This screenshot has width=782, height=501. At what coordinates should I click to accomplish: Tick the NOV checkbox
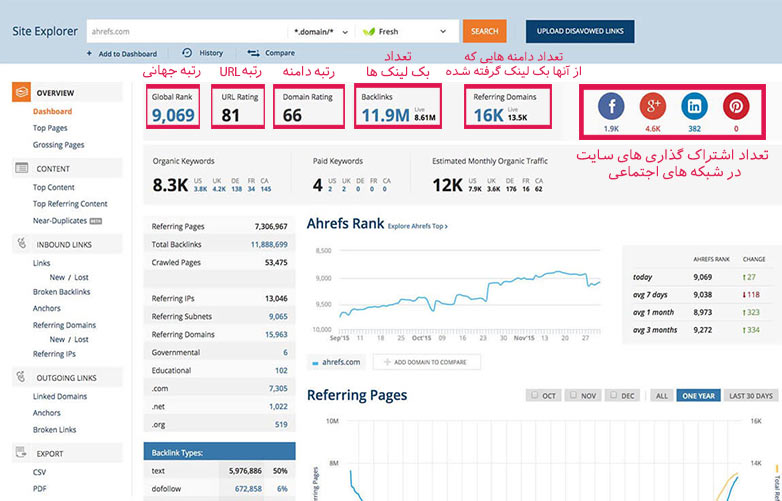tap(573, 395)
